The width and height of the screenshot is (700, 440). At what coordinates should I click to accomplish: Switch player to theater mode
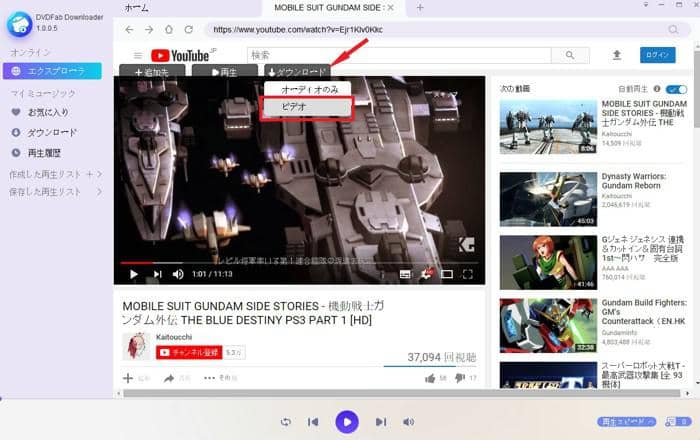point(447,274)
